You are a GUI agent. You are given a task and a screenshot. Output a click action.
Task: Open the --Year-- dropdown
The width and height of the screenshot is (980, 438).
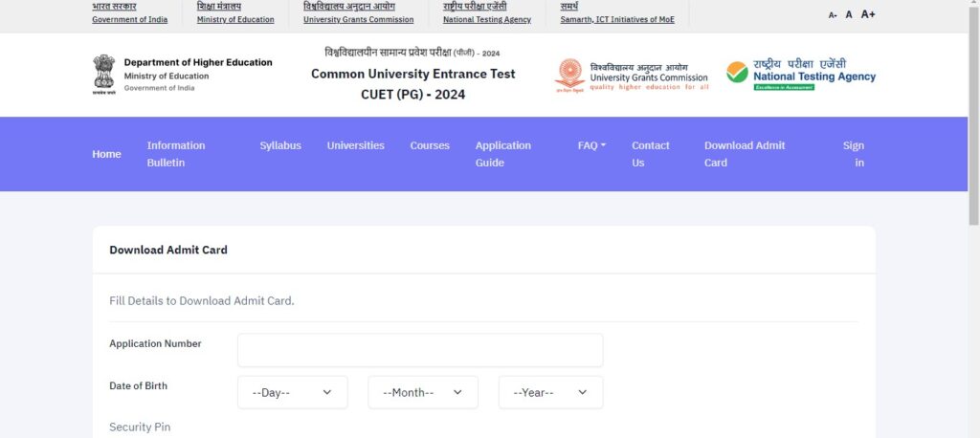point(550,392)
